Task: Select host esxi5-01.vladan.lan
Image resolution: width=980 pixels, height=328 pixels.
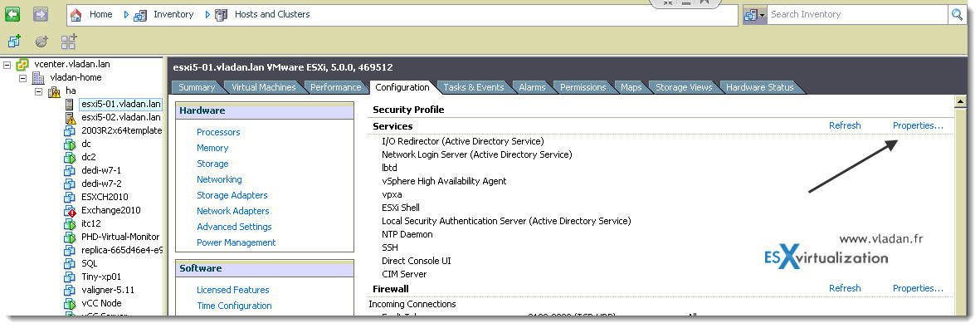Action: click(x=120, y=104)
